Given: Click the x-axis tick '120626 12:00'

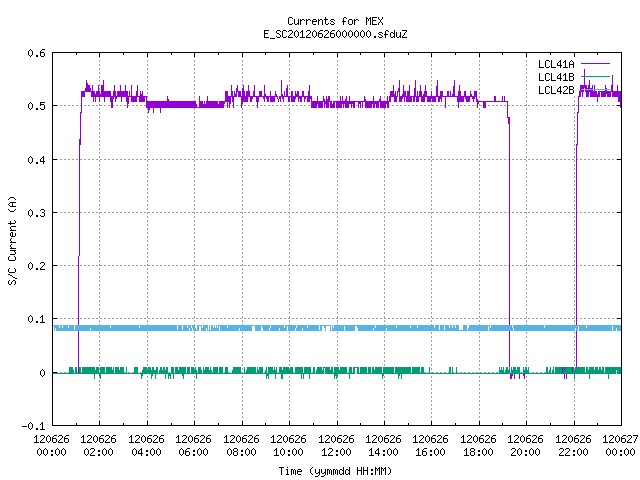Looking at the screenshot, I should point(336,446).
